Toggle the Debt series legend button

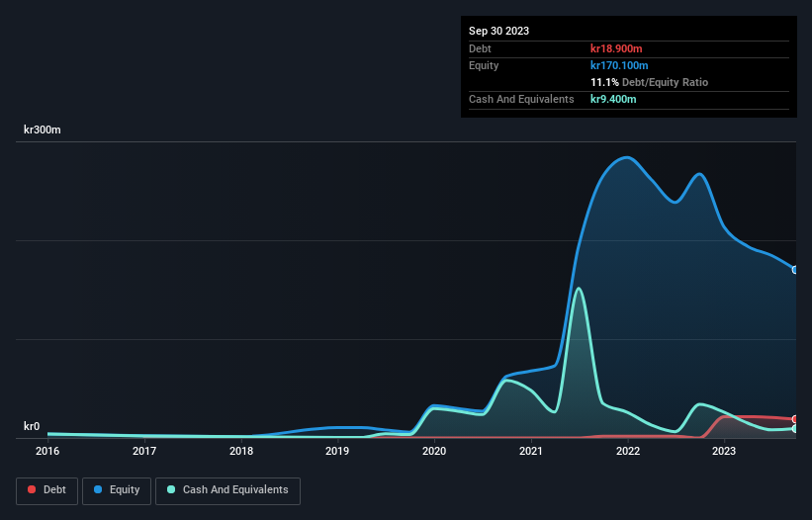coord(46,490)
